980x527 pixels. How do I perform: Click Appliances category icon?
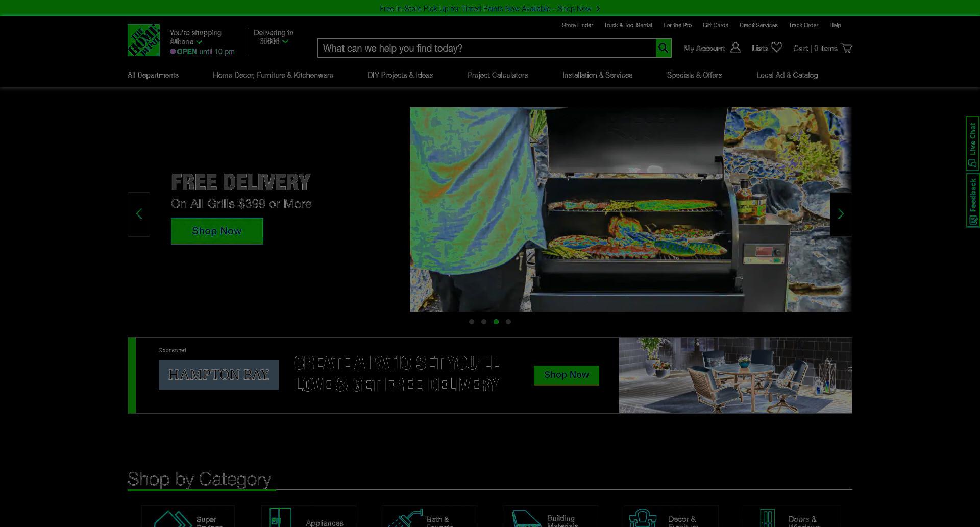point(280,518)
